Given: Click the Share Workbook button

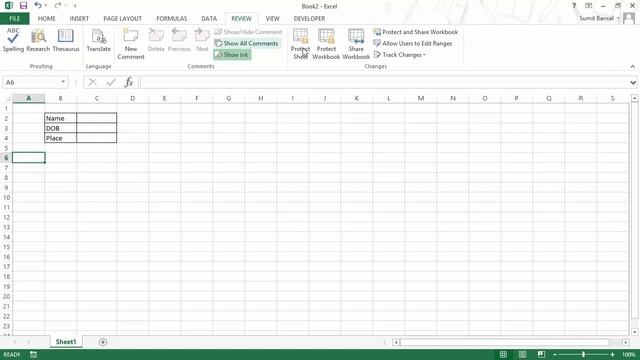Looking at the screenshot, I should pyautogui.click(x=356, y=44).
